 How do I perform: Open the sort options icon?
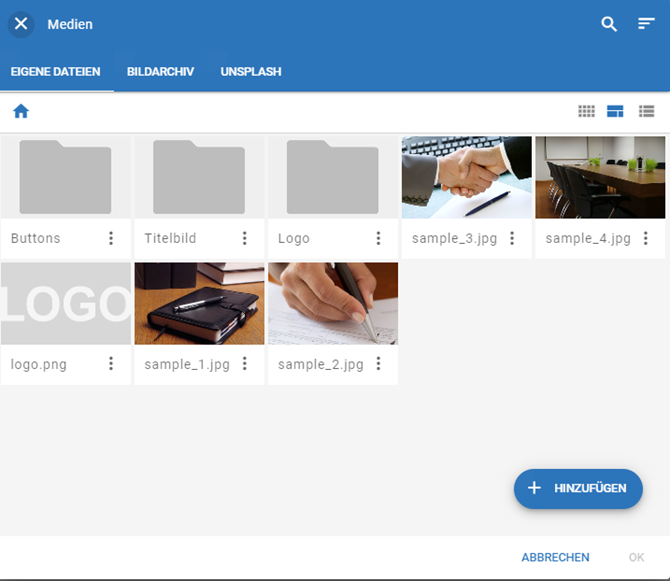coord(646,24)
